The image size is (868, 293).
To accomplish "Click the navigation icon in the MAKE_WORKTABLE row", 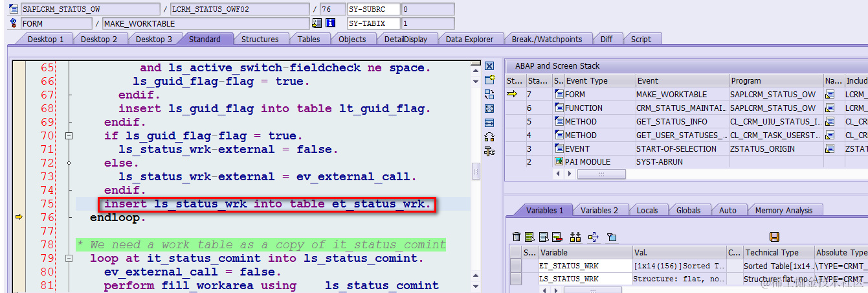I will pos(830,95).
